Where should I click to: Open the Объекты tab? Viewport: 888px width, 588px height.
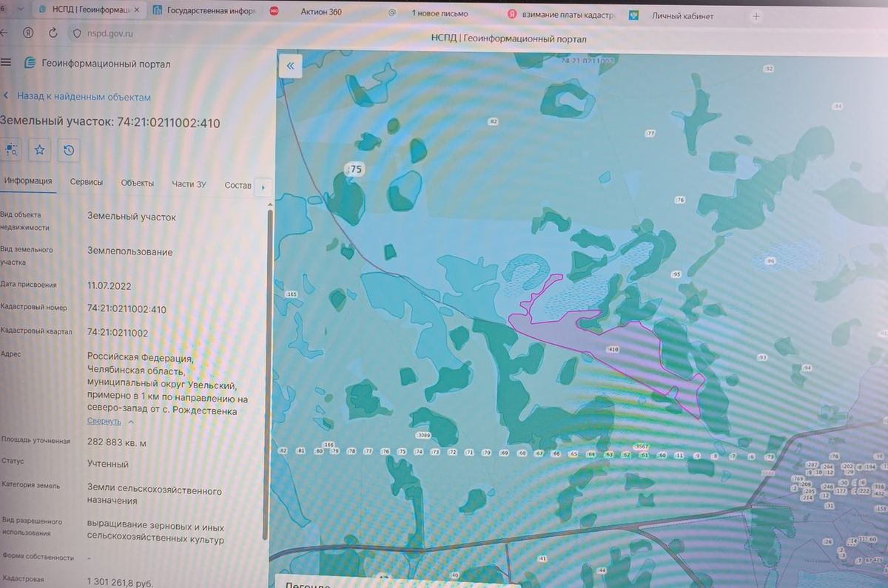point(138,183)
